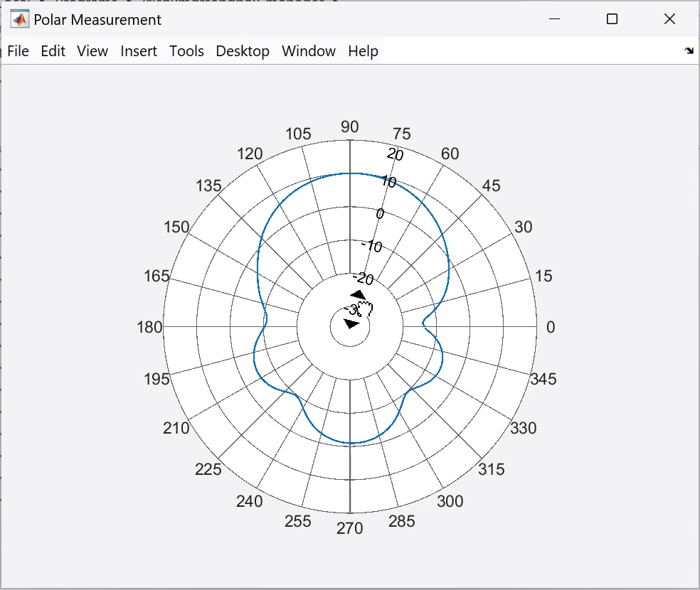The height and width of the screenshot is (590, 700).
Task: Click the upward magnitude-axis arrow near center
Action: [358, 295]
